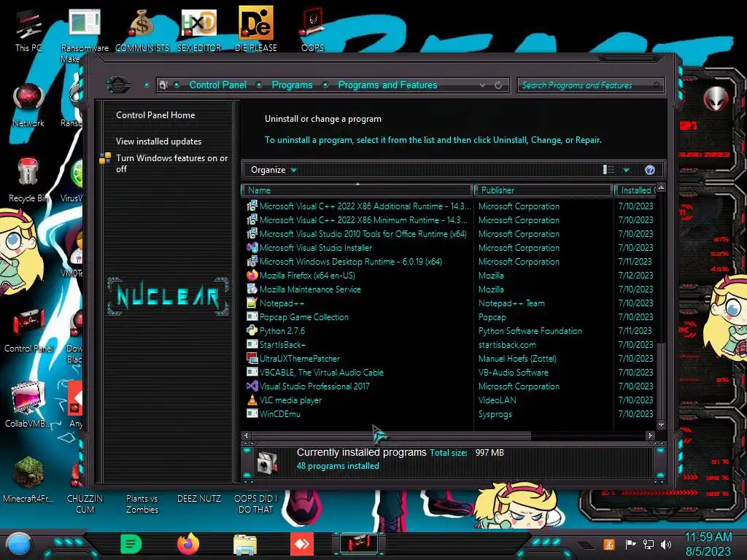
Task: Sort list by Publisher column header
Action: click(543, 190)
